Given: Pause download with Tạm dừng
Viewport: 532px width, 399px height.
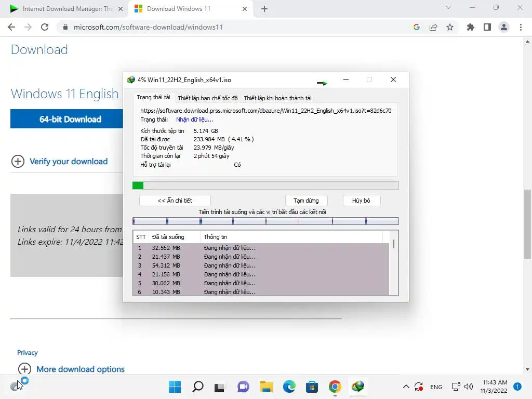Looking at the screenshot, I should (x=306, y=201).
